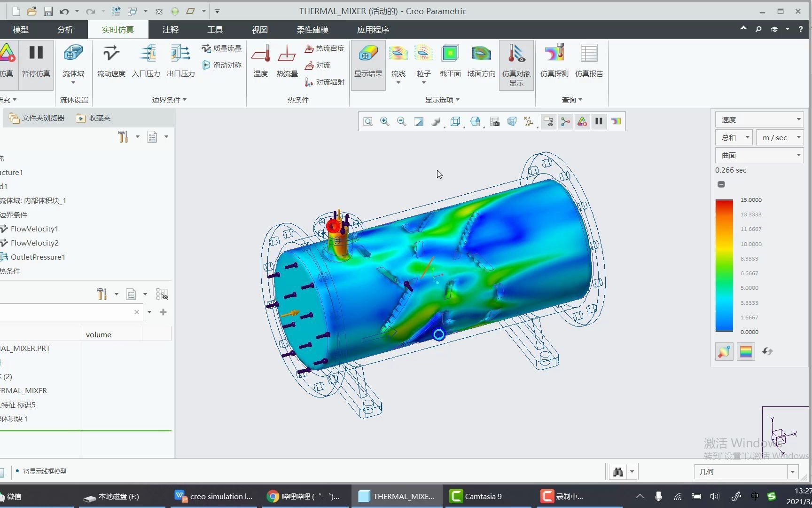The image size is (812, 508).
Task: Add column with plus button beside search
Action: [163, 312]
